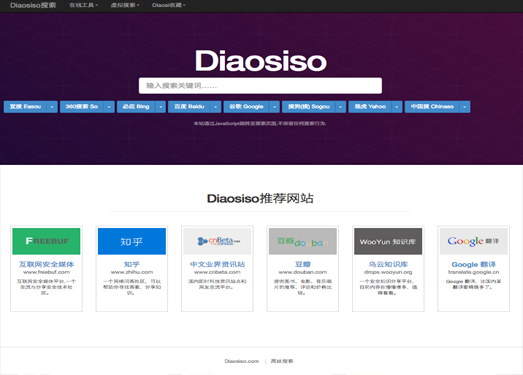Expand the Baidu search dropdown arrow
This screenshot has height=375, width=523.
click(216, 107)
